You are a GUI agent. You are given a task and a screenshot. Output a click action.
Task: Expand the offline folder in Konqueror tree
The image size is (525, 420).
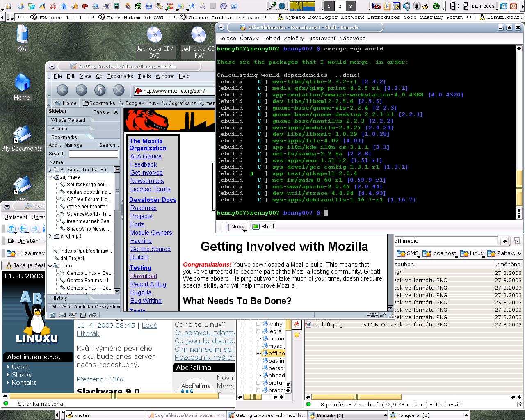coord(259,353)
